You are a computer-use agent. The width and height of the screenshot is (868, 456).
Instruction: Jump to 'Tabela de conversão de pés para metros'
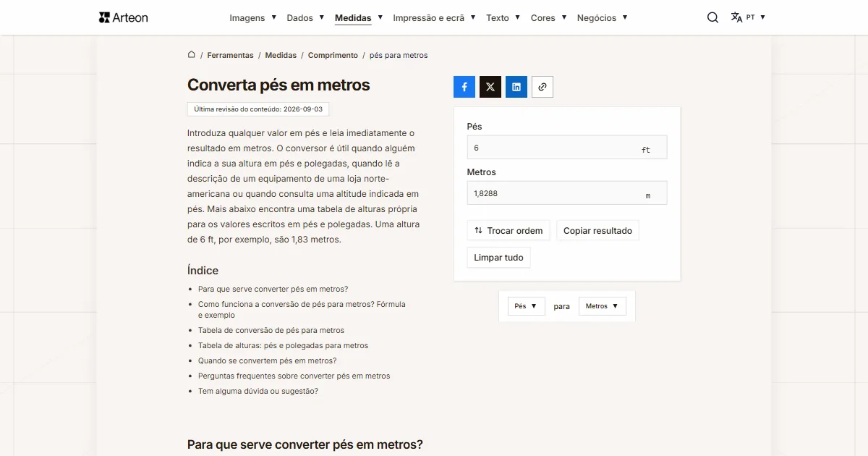[x=271, y=330]
